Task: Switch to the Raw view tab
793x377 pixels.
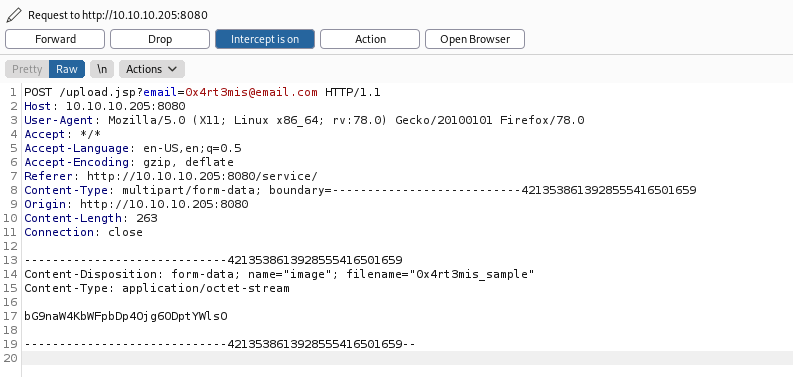Action: coord(67,69)
